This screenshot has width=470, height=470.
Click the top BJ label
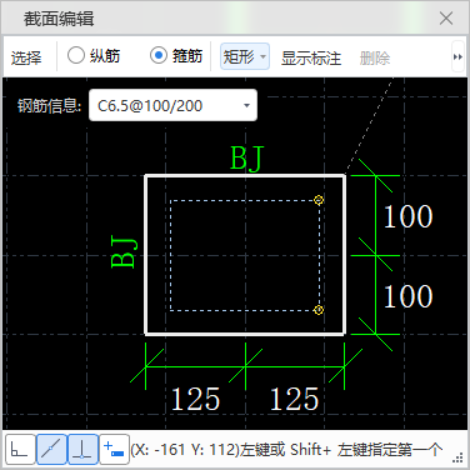click(247, 158)
